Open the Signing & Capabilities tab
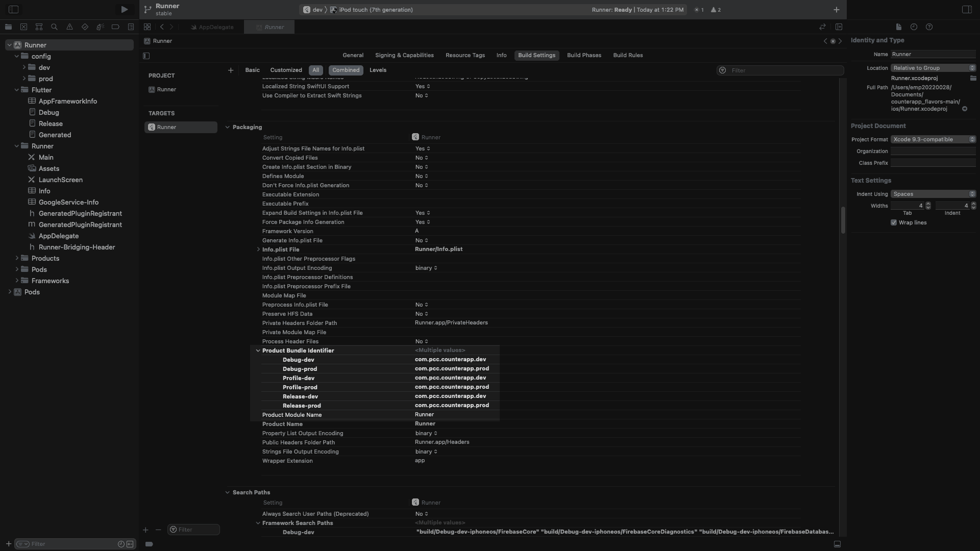 [x=404, y=55]
